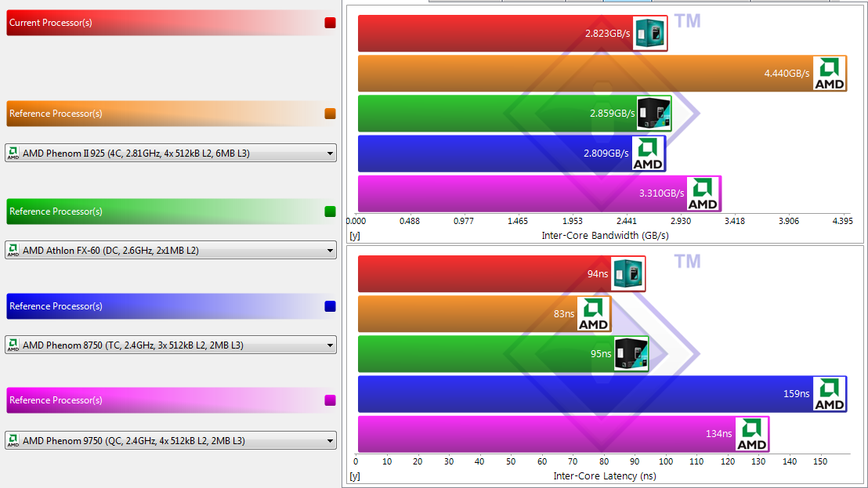
Task: Click the blue Reference Processor color swatch
Action: [330, 306]
